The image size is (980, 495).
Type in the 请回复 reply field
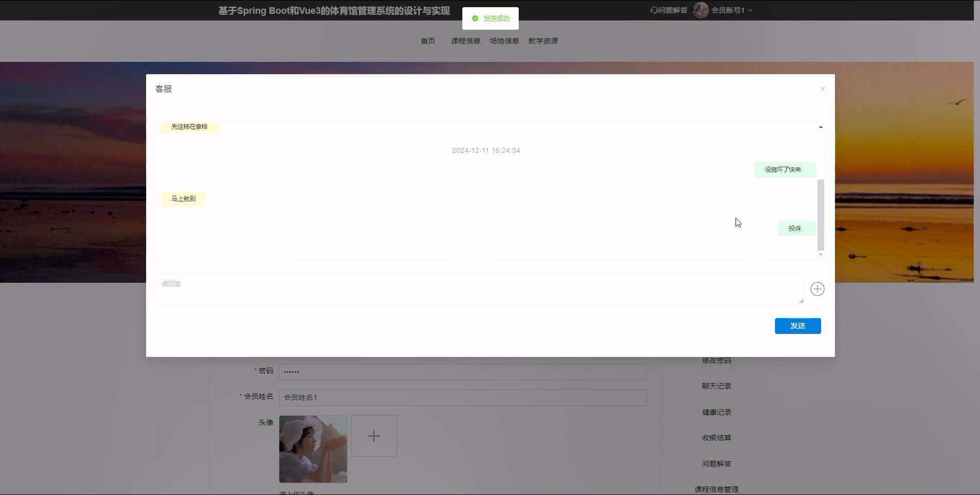[479, 288]
